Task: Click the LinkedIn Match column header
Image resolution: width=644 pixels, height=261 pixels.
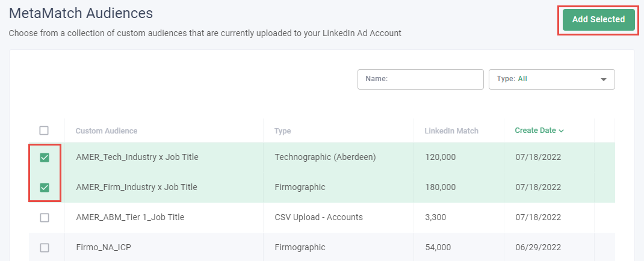Action: point(451,130)
